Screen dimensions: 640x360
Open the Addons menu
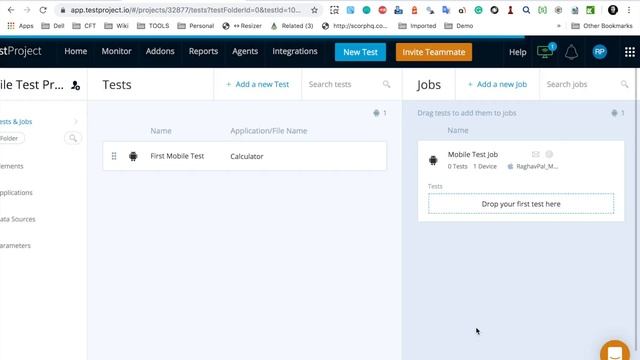click(x=160, y=51)
